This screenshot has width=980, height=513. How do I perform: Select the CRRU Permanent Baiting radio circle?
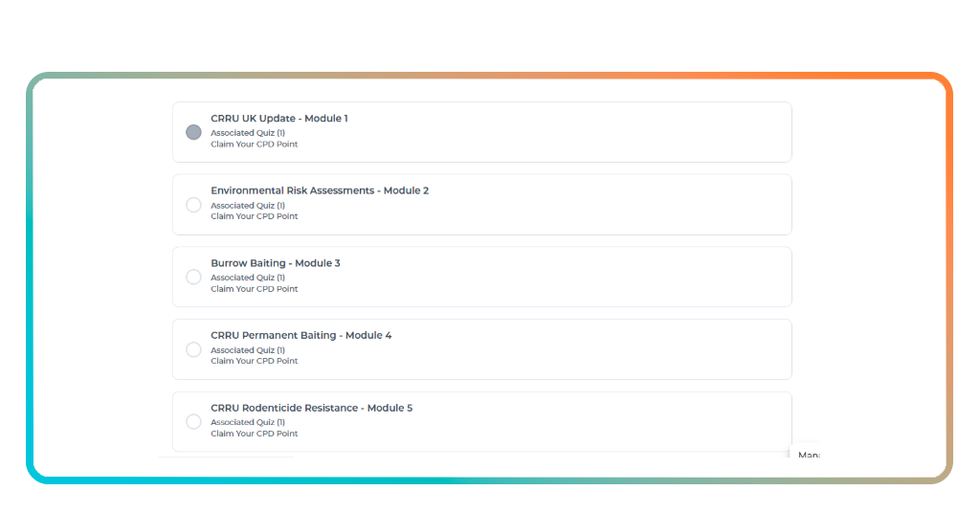point(193,349)
